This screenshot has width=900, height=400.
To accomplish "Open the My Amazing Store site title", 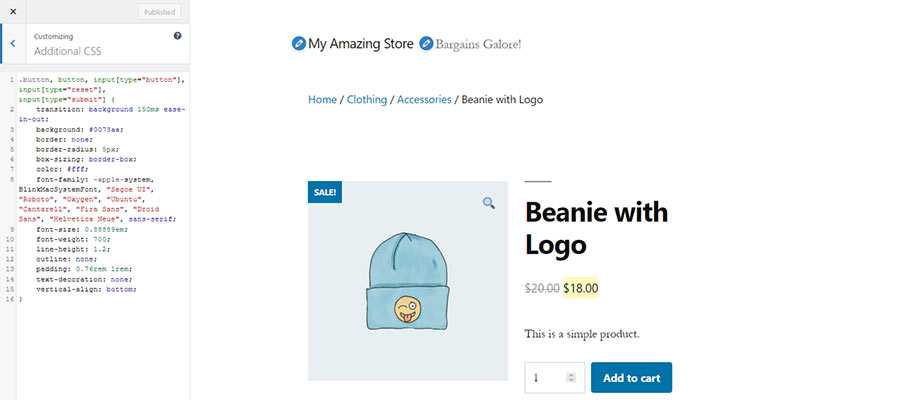I will pyautogui.click(x=361, y=44).
